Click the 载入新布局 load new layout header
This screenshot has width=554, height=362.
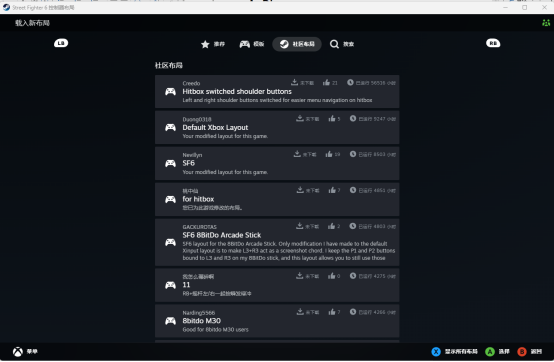32,23
